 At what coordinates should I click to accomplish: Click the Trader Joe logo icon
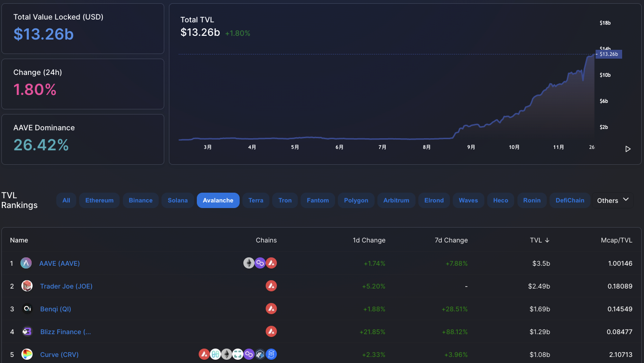click(27, 286)
